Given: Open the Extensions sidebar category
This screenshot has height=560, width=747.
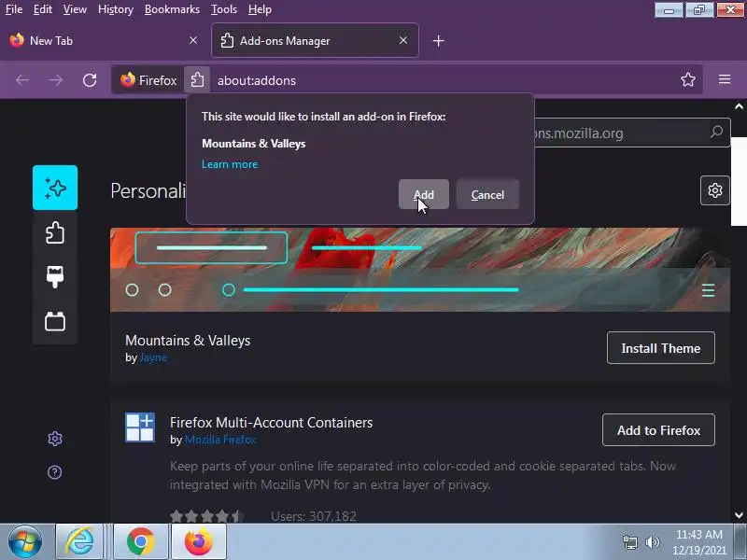Looking at the screenshot, I should coord(55,232).
